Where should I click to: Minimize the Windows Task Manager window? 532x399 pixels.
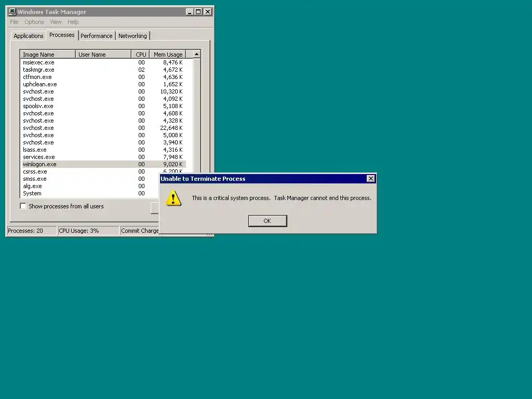(190, 12)
